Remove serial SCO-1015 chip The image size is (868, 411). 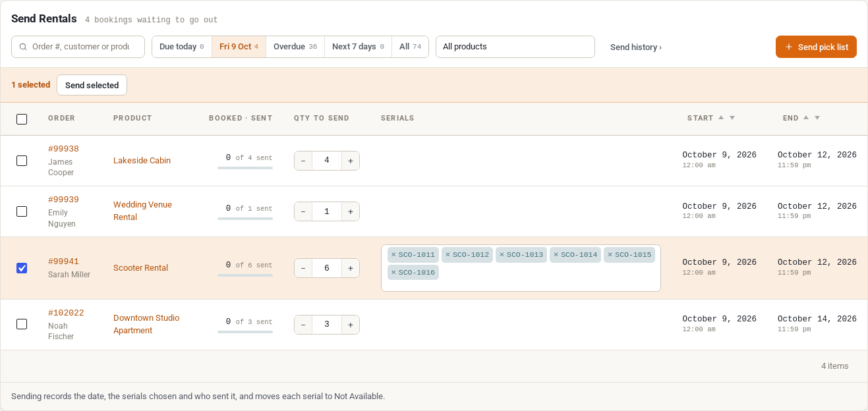click(610, 255)
